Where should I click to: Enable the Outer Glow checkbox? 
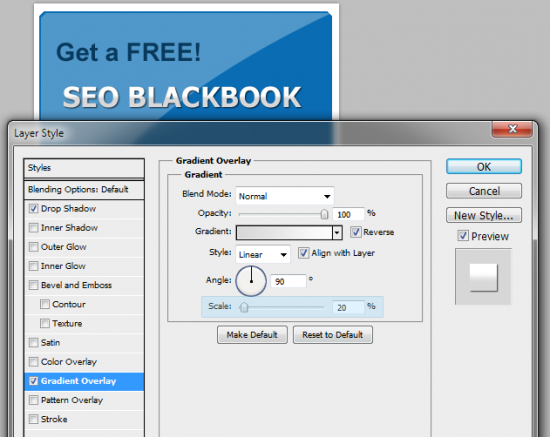pos(33,247)
